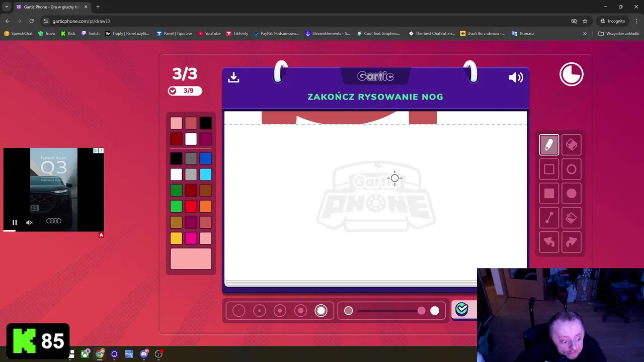Reload the Gartic Phone page

[31, 21]
